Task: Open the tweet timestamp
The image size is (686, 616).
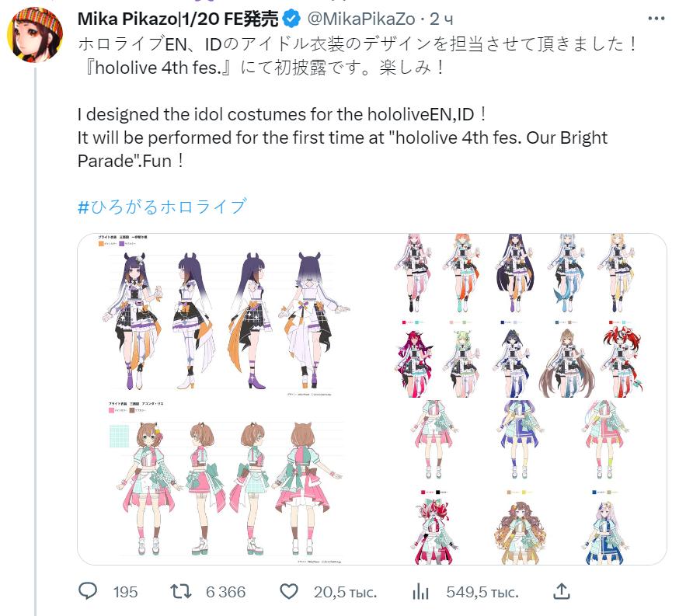Action: (441, 19)
